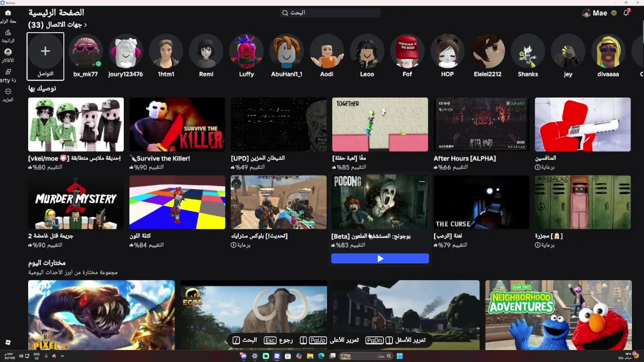This screenshot has height=362, width=644.
Task: Open the Blox Strike (بلوكس سترايك) thumbnail
Action: (x=279, y=202)
